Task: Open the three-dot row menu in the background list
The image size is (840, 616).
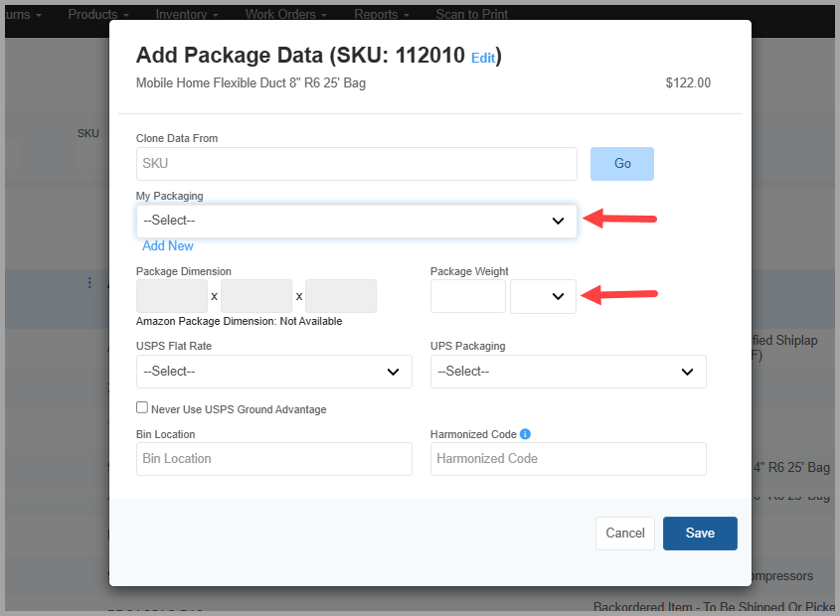Action: (x=89, y=282)
